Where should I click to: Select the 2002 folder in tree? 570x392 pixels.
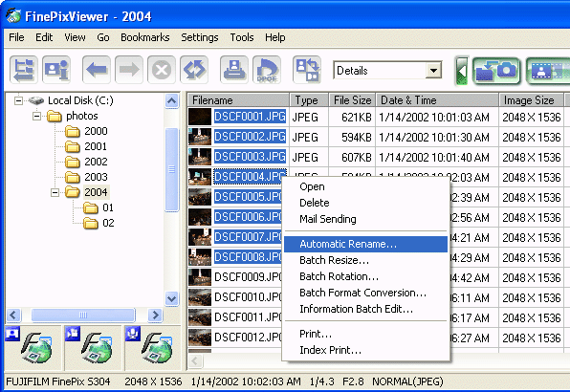pyautogui.click(x=86, y=162)
